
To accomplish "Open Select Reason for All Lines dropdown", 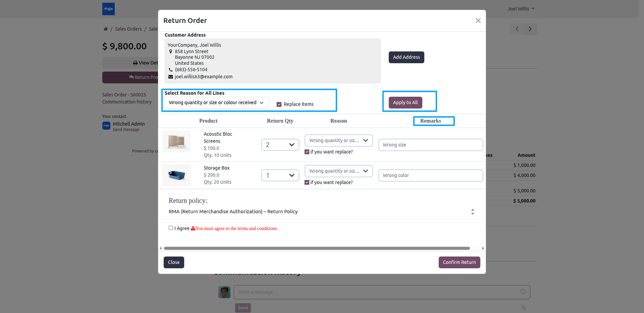I will pyautogui.click(x=217, y=103).
